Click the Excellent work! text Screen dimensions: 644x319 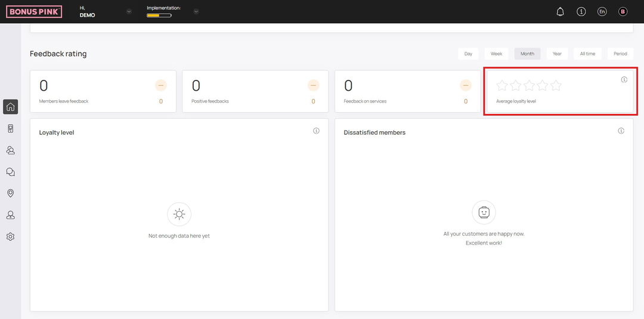484,243
